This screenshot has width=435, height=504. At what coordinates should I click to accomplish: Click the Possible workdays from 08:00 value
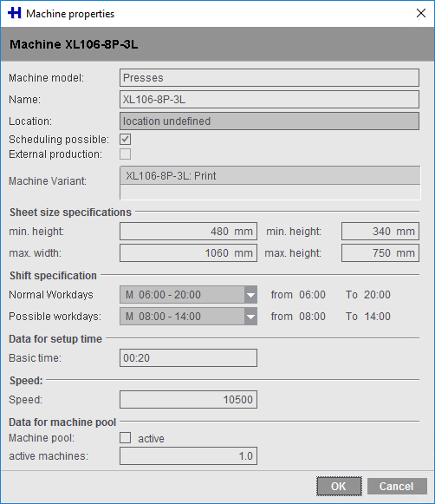(x=312, y=317)
